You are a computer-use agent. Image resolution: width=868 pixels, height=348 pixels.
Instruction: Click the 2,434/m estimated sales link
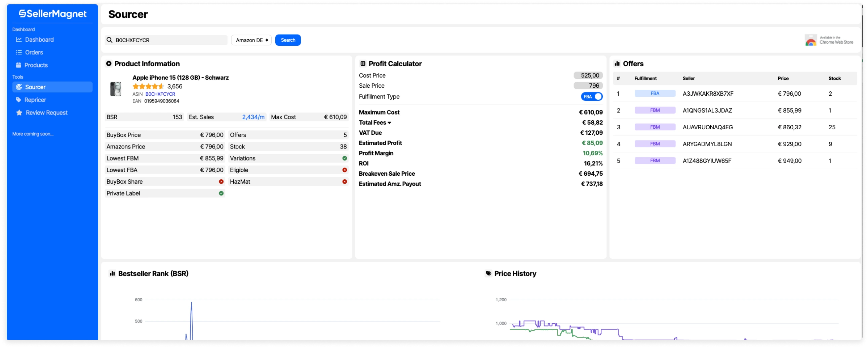point(253,117)
